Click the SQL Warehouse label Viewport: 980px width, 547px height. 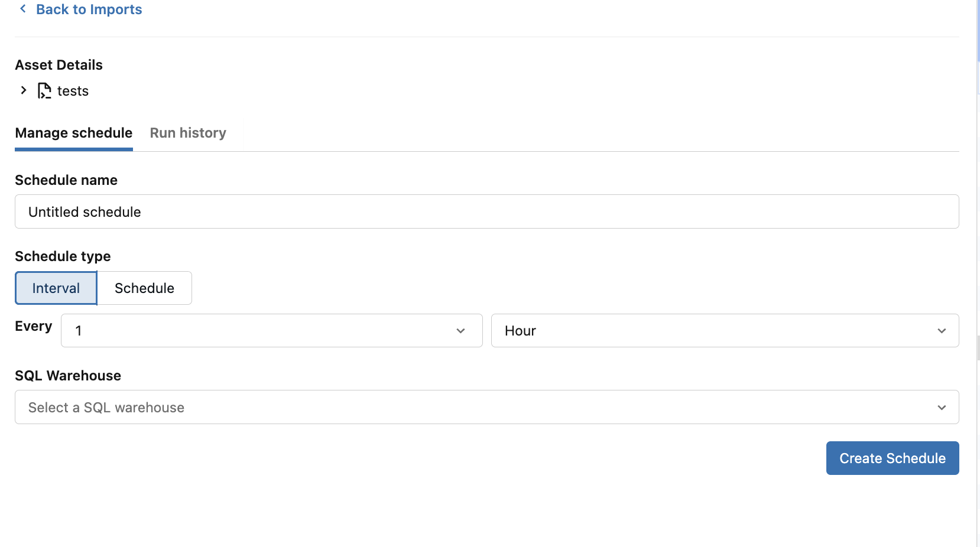coord(68,376)
